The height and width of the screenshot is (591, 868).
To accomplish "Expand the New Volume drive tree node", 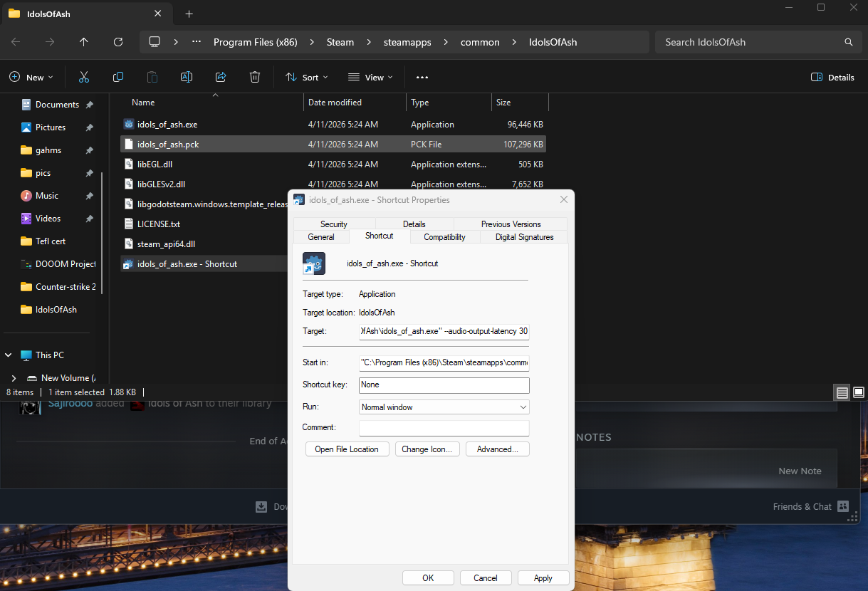I will (x=14, y=378).
